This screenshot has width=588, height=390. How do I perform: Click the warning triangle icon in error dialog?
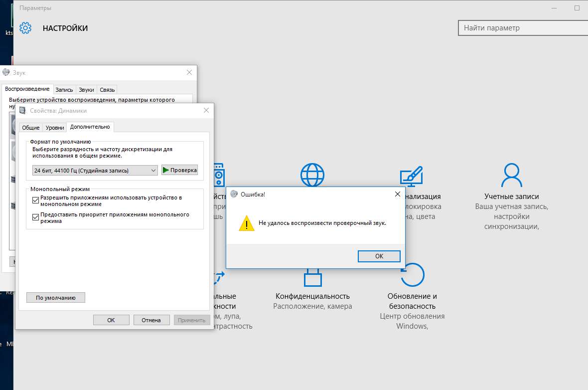[x=246, y=223]
